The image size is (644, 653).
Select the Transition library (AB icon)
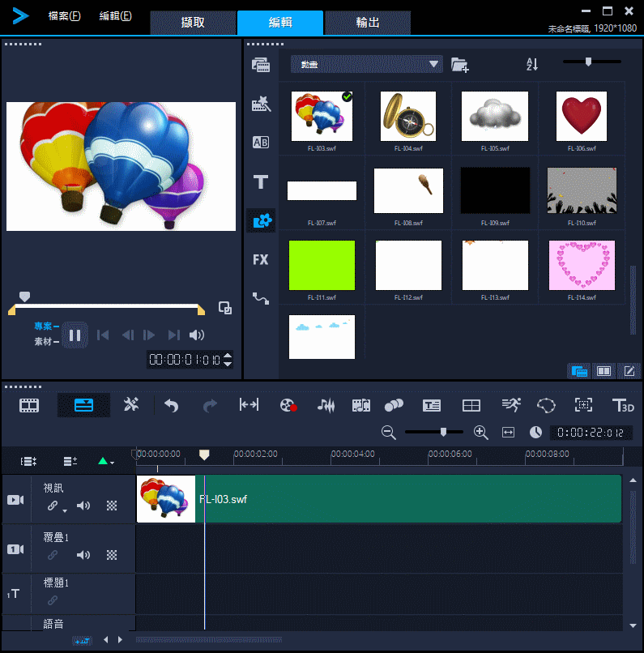[x=260, y=143]
